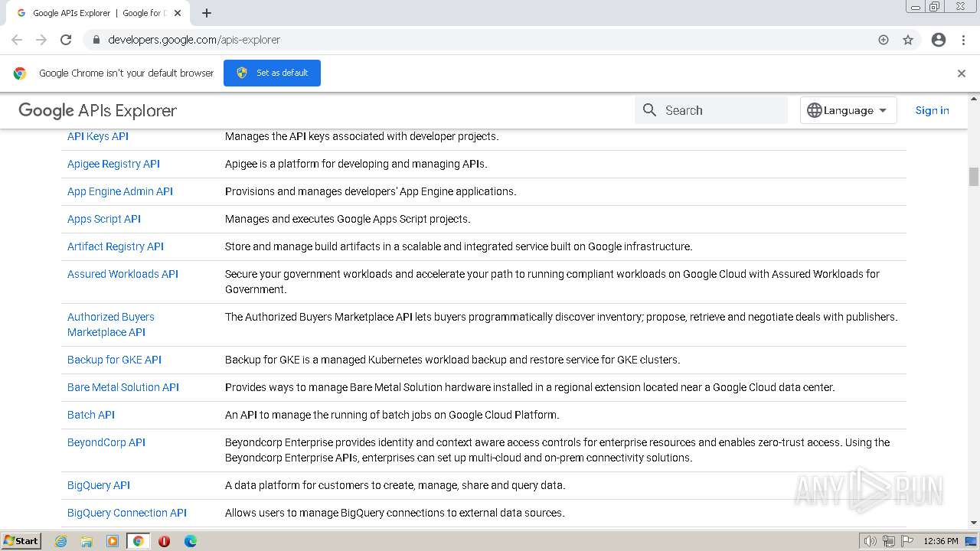Go back to the previous page
980x551 pixels.
pyautogui.click(x=17, y=40)
